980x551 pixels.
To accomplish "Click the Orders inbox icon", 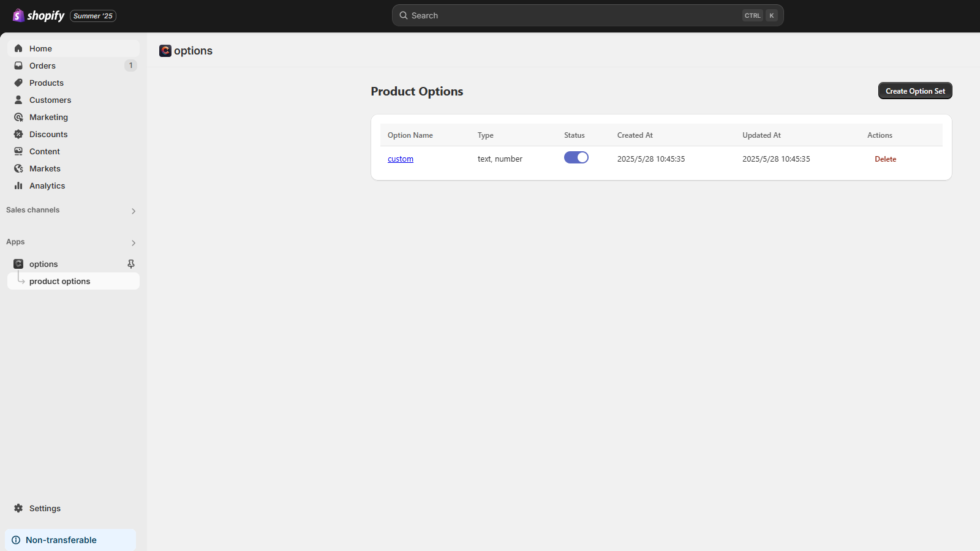I will coord(18,66).
